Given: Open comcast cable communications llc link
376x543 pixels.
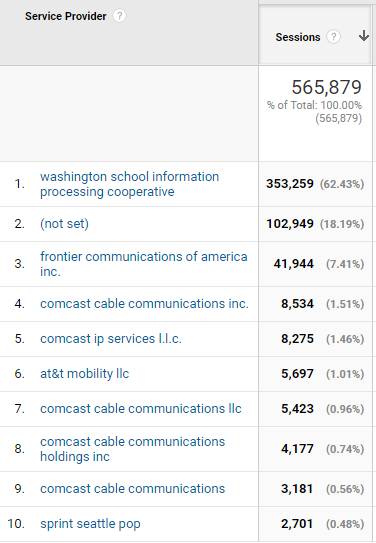Looking at the screenshot, I should (x=141, y=409).
